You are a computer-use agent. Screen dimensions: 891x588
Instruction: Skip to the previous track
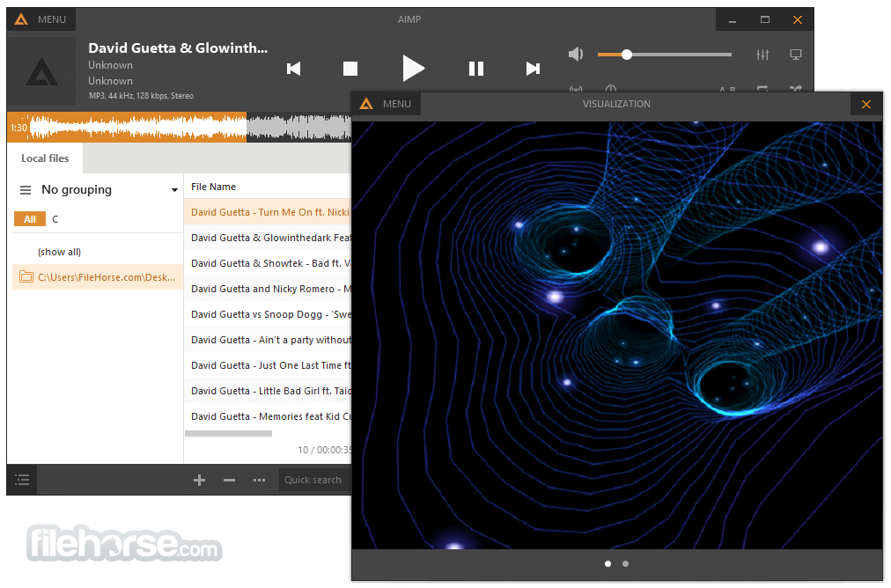pos(294,70)
